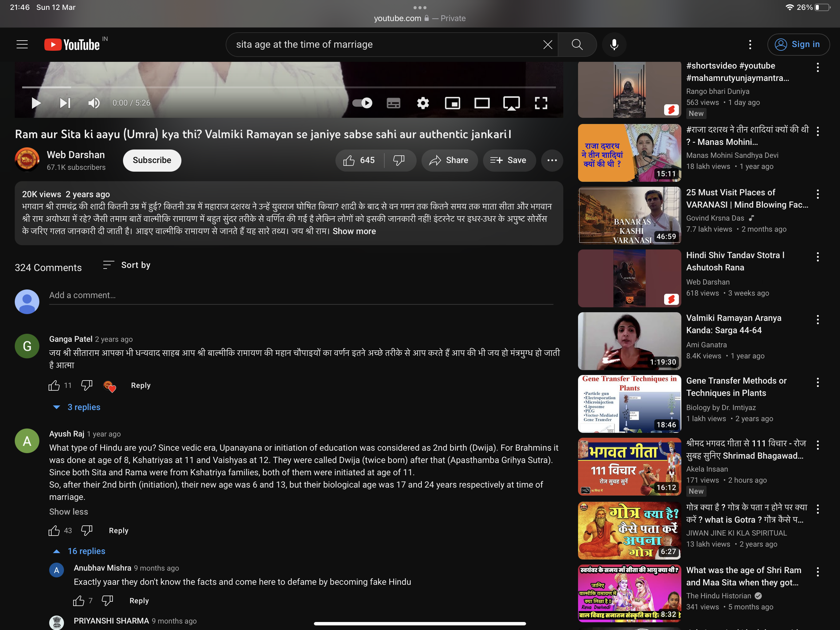
Task: Open more actions menu beside Save
Action: (x=552, y=160)
